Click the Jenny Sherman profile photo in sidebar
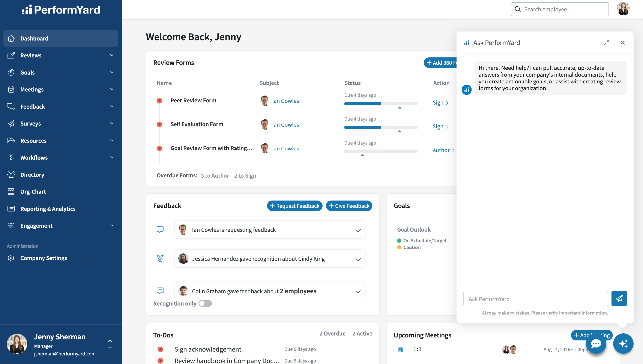This screenshot has width=643, height=364. [x=17, y=344]
